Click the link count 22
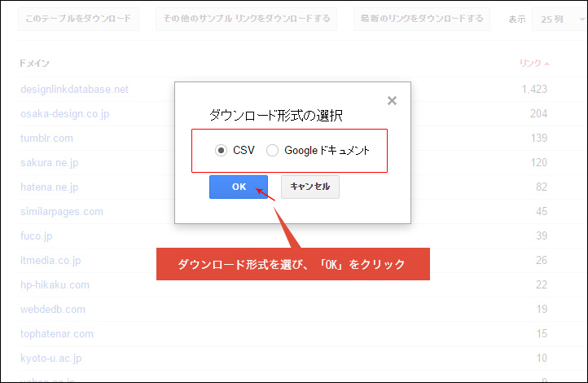Screen dimensions: 588x383 tap(542, 284)
